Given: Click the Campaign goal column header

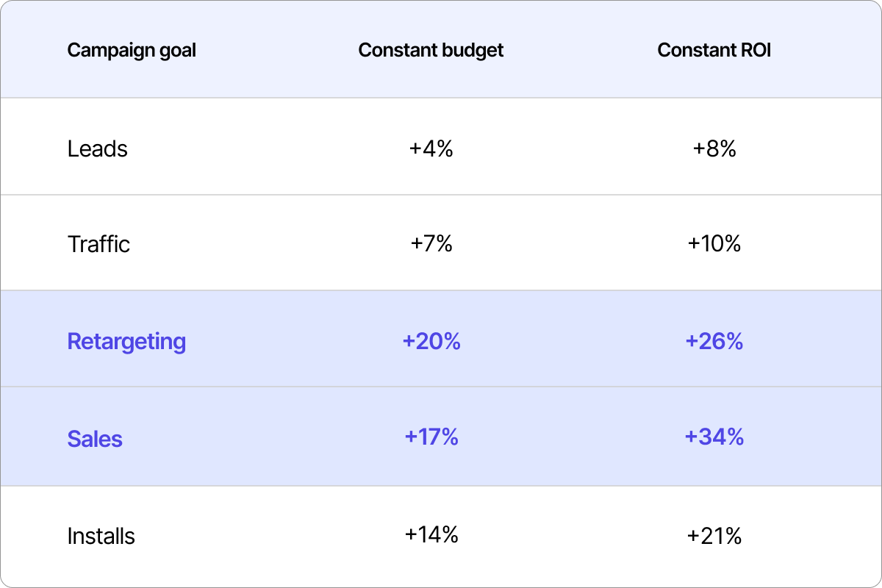Looking at the screenshot, I should click(132, 51).
